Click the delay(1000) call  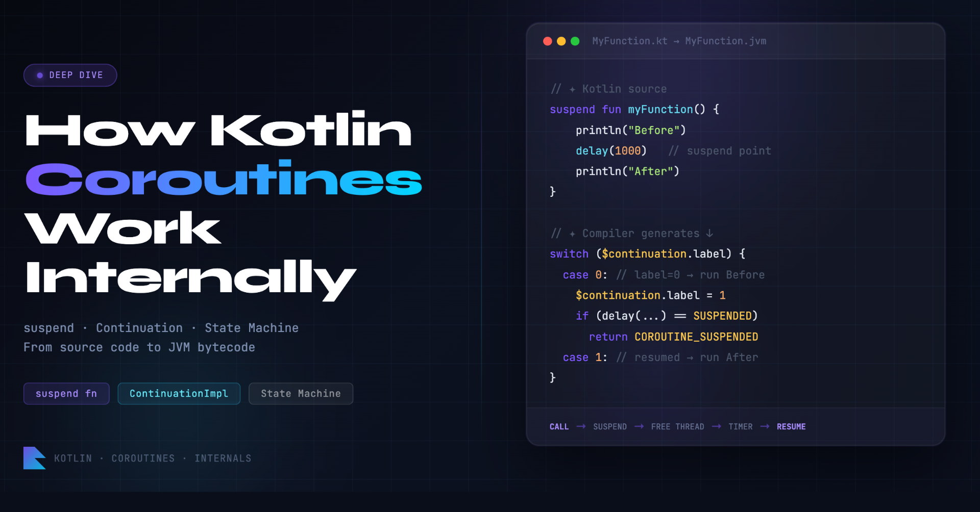point(611,151)
